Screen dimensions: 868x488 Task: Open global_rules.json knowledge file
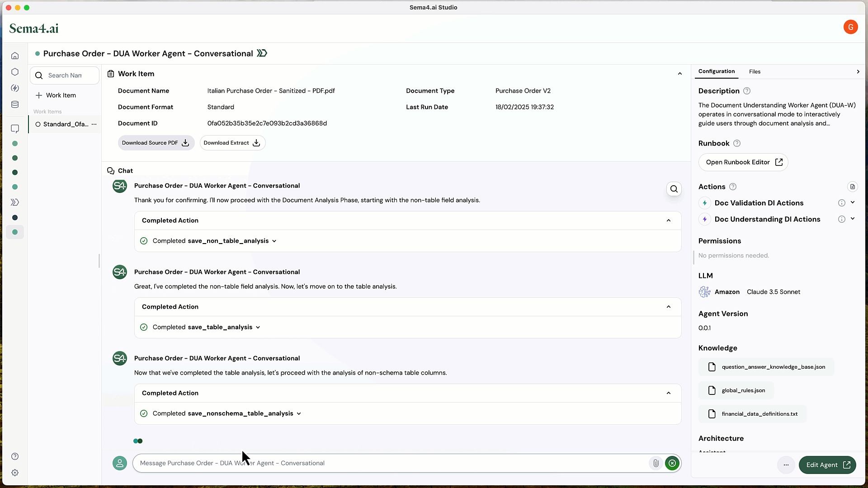(736, 390)
